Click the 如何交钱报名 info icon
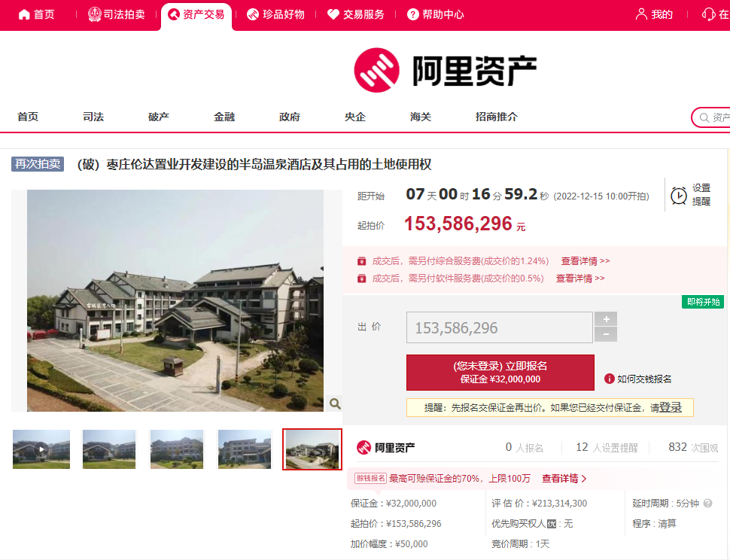This screenshot has height=560, width=730. pyautogui.click(x=610, y=379)
